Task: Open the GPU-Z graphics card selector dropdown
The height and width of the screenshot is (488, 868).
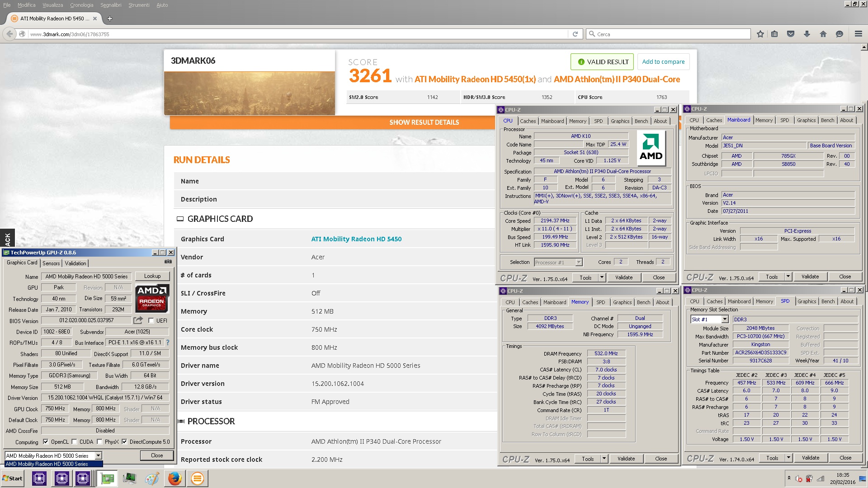Action: pos(98,455)
